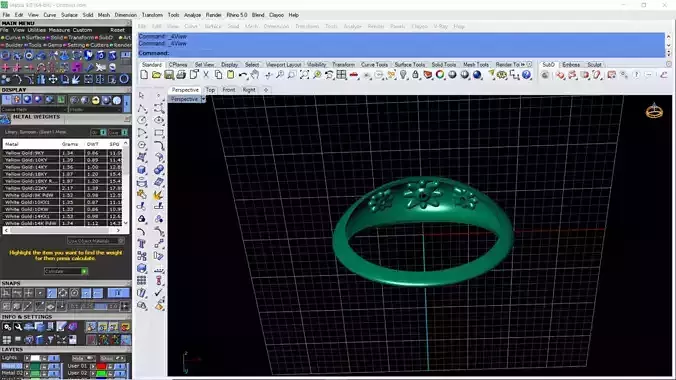The height and width of the screenshot is (380, 676).
Task: Expand the arrow next to User 02 layer
Action: [93, 373]
